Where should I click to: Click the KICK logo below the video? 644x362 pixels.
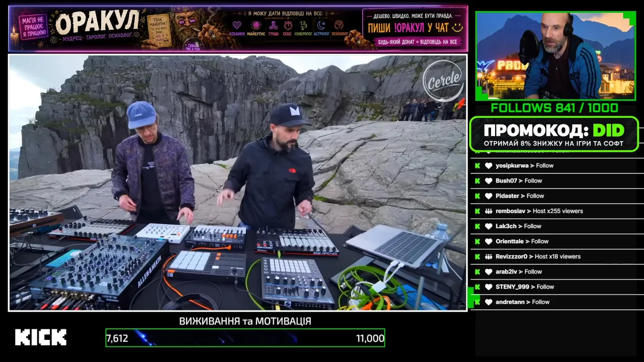point(41,337)
